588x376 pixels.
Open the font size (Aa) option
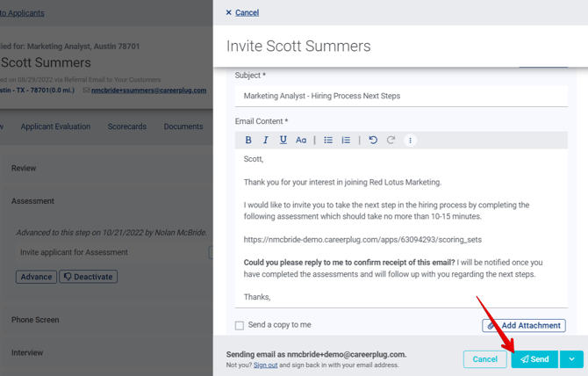(x=301, y=141)
